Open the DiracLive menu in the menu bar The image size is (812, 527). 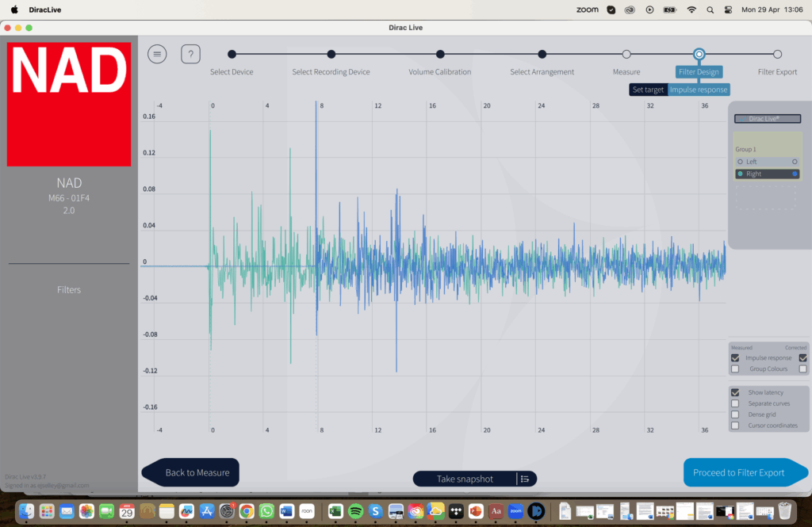click(44, 10)
